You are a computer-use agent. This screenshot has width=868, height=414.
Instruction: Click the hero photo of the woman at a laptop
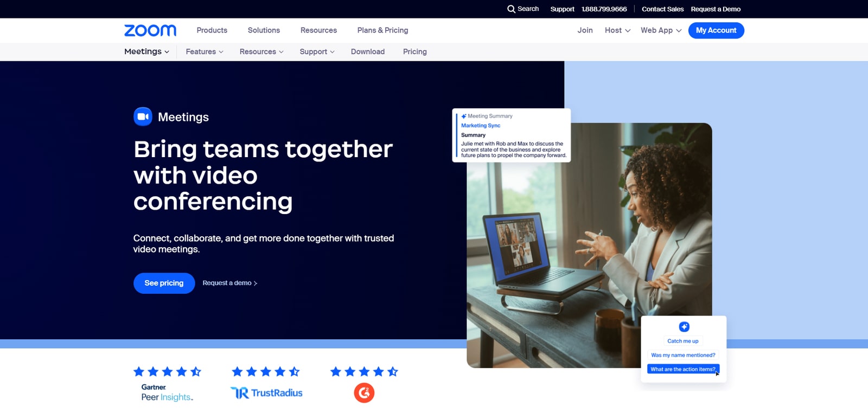click(x=589, y=245)
